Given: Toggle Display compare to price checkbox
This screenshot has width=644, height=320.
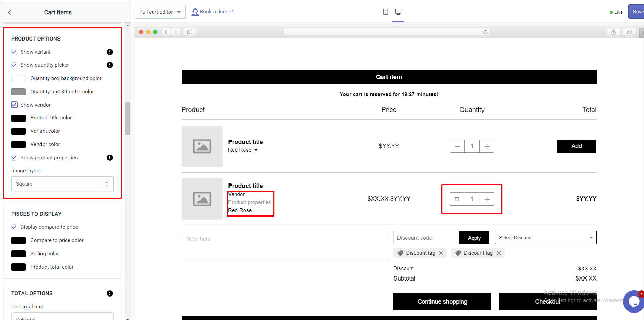Looking at the screenshot, I should click(x=14, y=227).
